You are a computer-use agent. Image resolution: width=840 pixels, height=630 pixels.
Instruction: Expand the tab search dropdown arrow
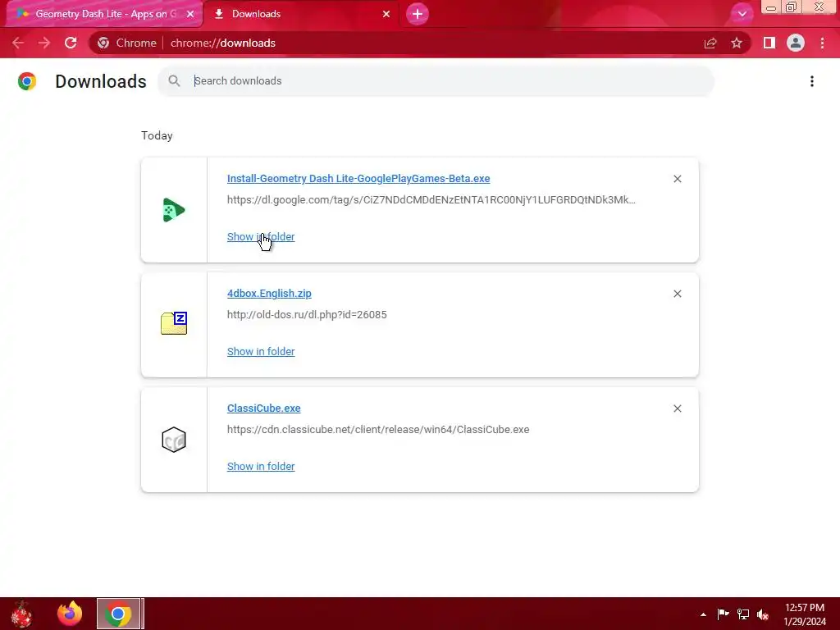coord(742,14)
